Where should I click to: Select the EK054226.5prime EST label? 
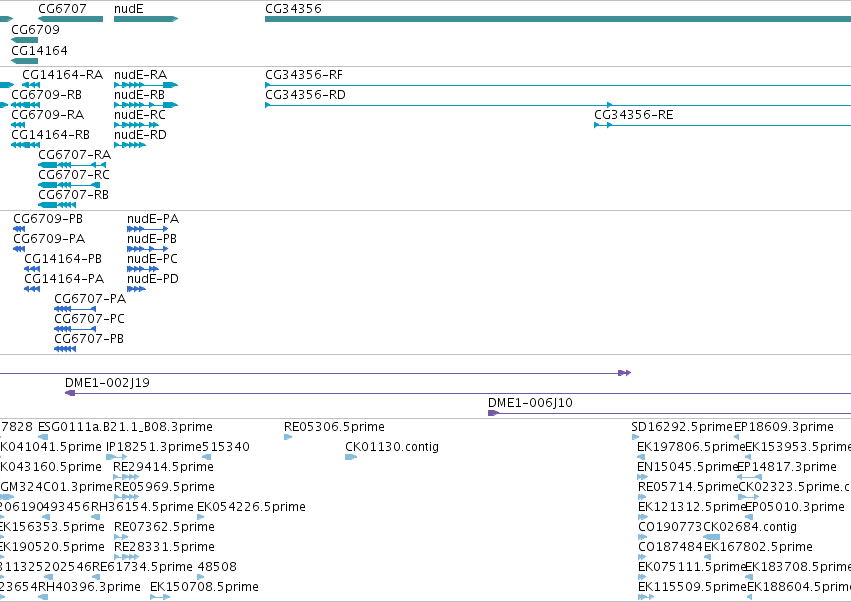pyautogui.click(x=251, y=507)
